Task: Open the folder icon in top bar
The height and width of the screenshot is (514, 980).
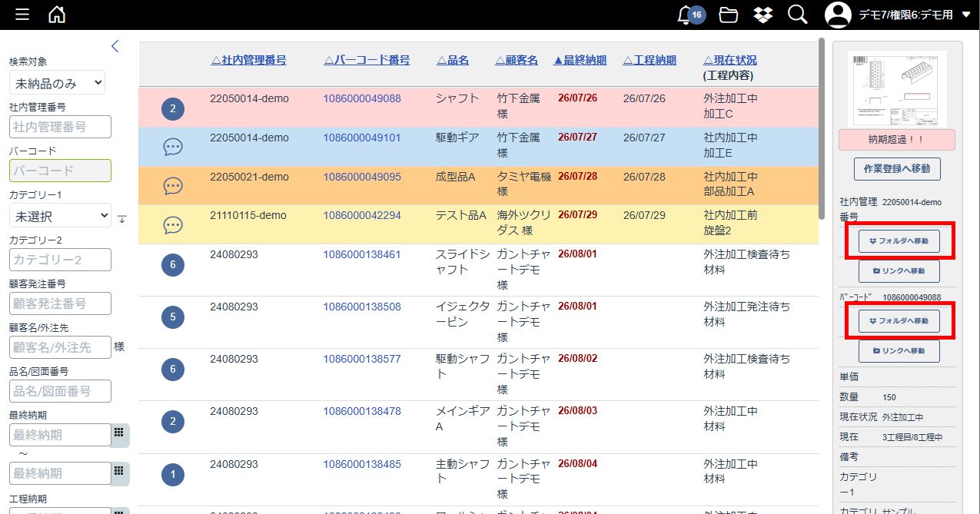Action: (729, 15)
